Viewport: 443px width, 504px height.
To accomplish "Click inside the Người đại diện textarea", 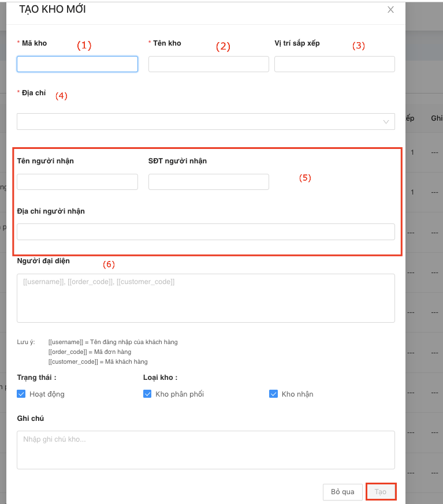I will tap(206, 298).
